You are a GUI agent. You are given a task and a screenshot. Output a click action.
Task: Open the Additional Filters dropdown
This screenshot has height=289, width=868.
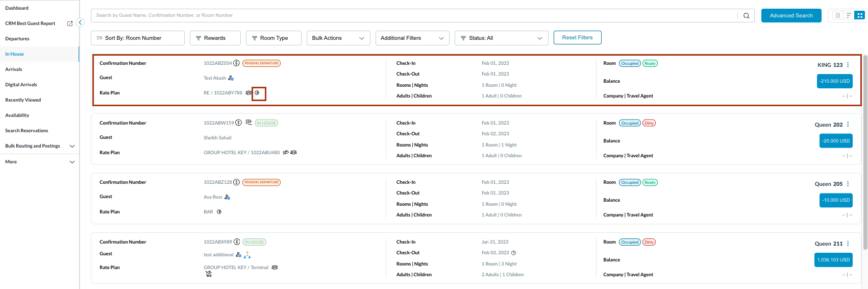pyautogui.click(x=412, y=38)
